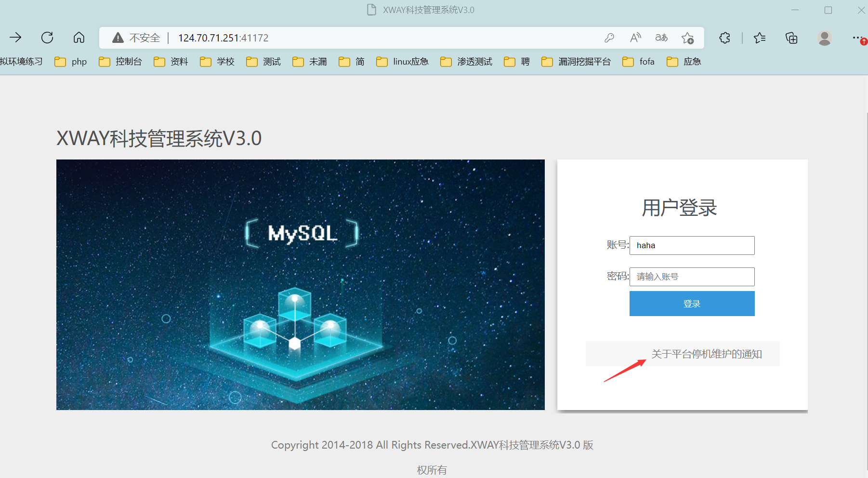Click the XWAY科技管理系统V3.0 browser tab title
The width and height of the screenshot is (868, 478).
pyautogui.click(x=429, y=10)
